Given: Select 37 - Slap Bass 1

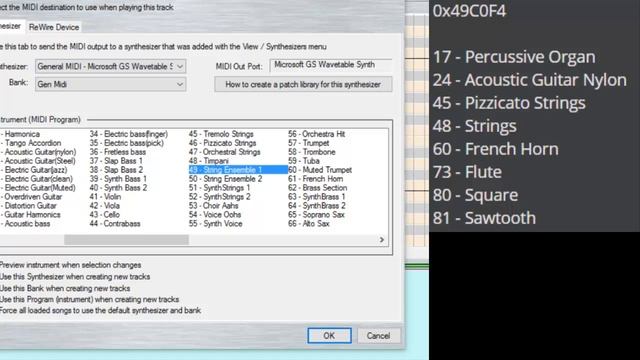Looking at the screenshot, I should pos(116,161).
